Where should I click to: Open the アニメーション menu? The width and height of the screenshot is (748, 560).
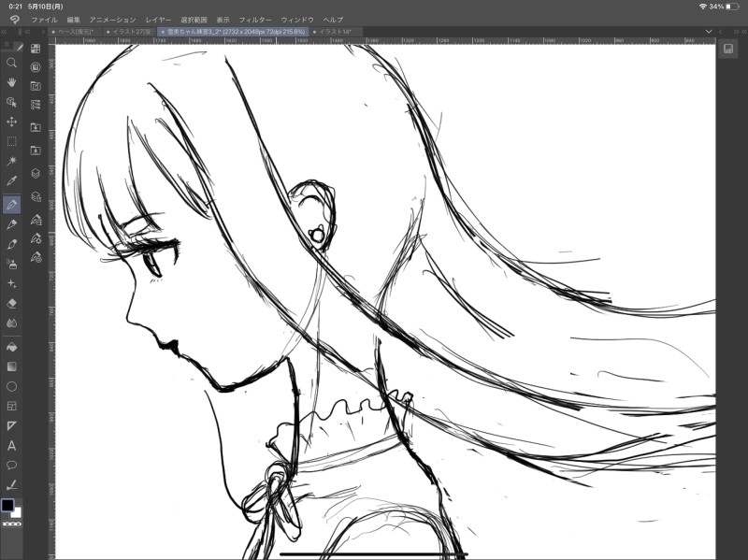click(112, 20)
